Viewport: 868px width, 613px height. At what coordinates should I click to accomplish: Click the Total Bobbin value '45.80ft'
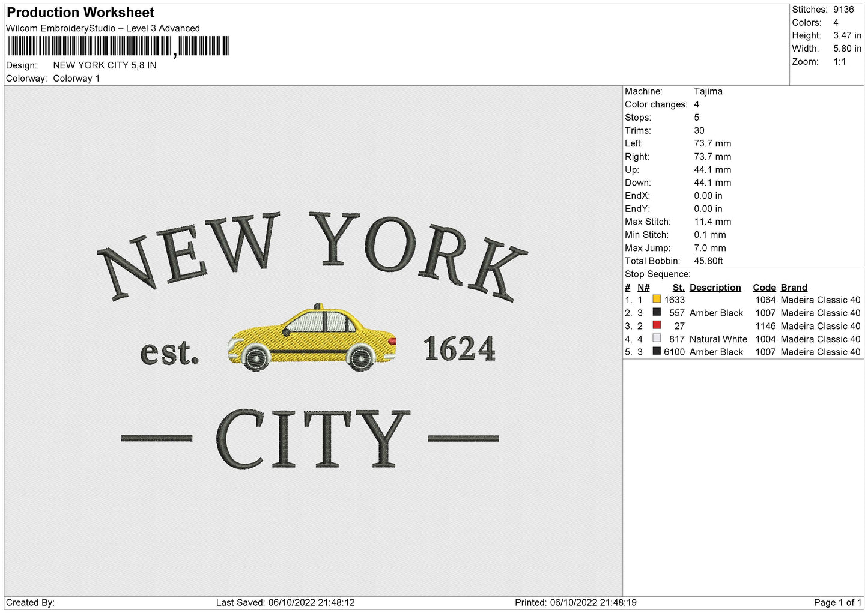point(708,261)
